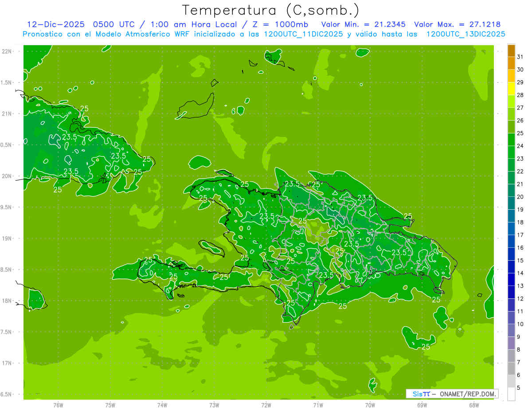Click the SisTT ONAMET/REP.DOM. credit label
Image resolution: width=532 pixels, height=411 pixels.
pyautogui.click(x=452, y=394)
